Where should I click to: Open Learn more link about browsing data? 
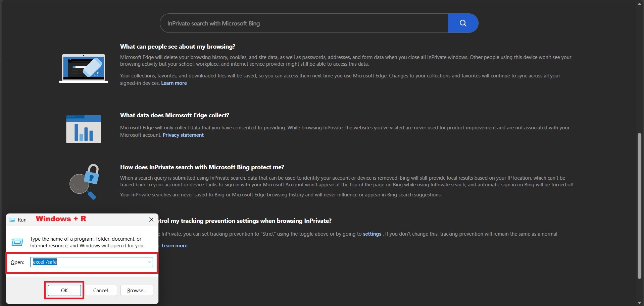174,83
